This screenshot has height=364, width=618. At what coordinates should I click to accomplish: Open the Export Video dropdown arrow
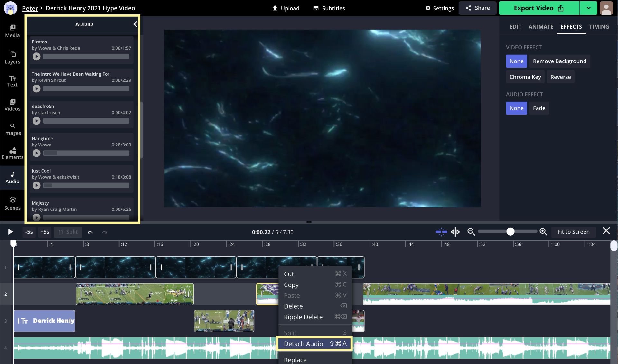[x=588, y=8]
